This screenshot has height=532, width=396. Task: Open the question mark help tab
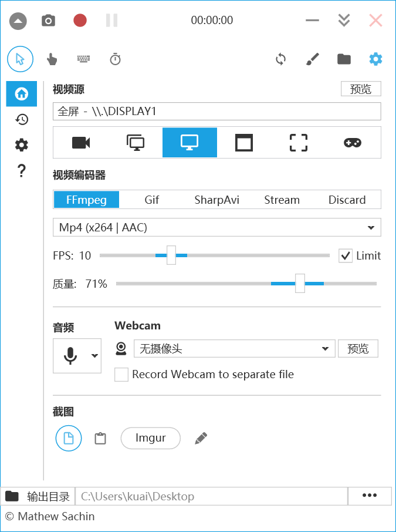pos(21,171)
